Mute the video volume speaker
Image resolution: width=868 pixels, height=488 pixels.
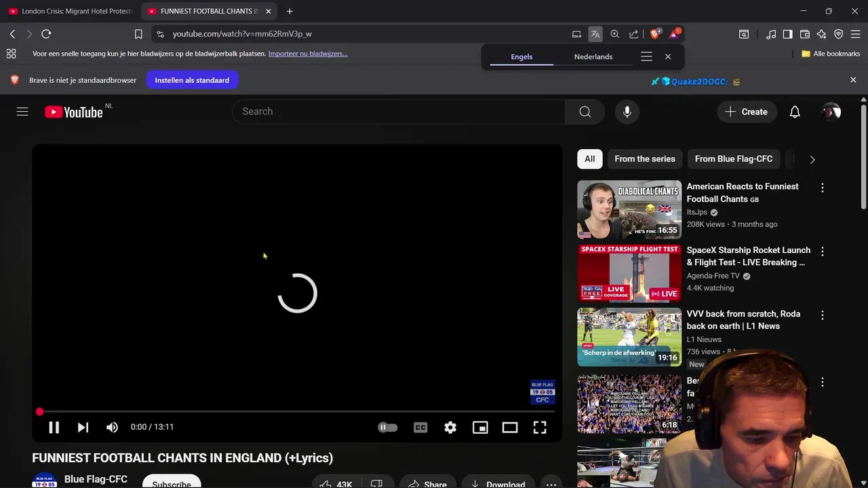112,427
